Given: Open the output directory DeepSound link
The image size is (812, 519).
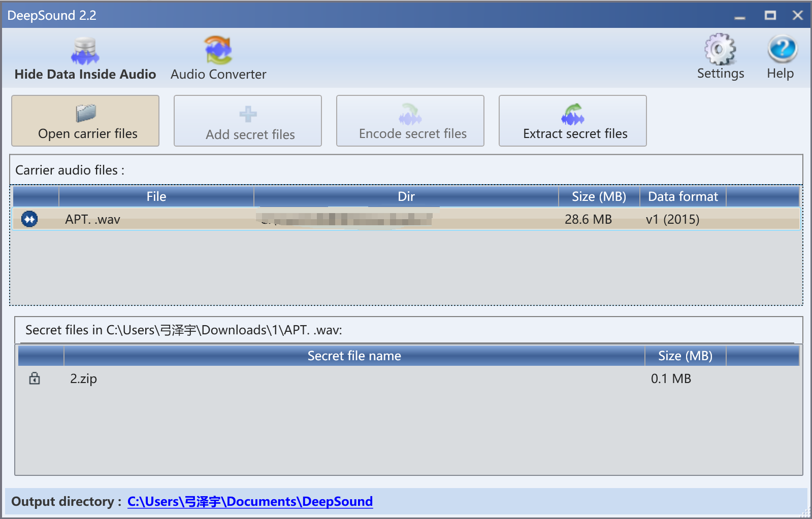Looking at the screenshot, I should point(250,501).
